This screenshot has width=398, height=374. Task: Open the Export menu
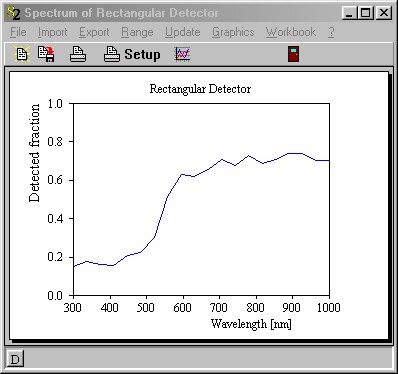coord(94,32)
